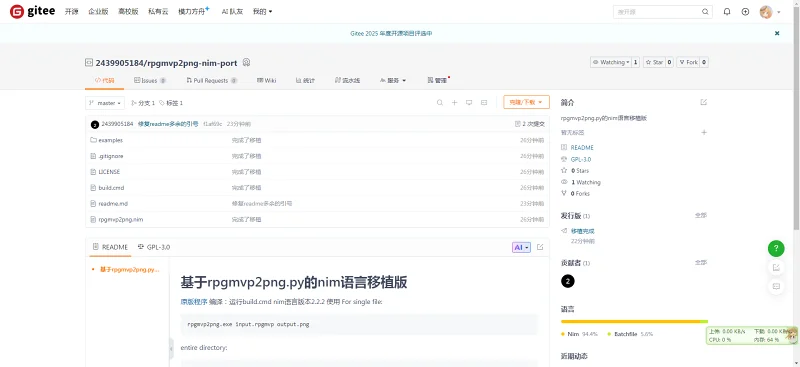Screen dimensions: 800x367
Task: Open the notifications bell icon
Action: coord(727,12)
